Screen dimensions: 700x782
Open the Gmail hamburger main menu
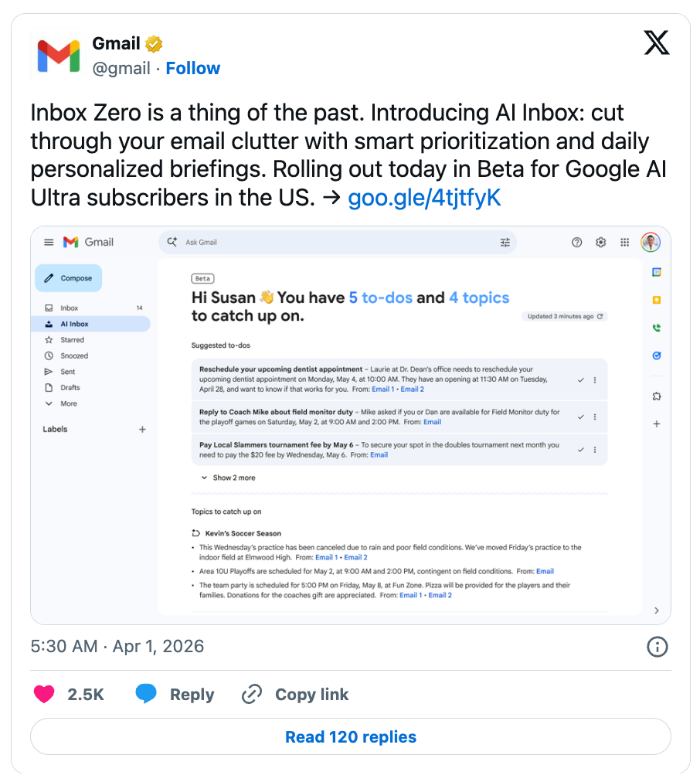pos(49,243)
